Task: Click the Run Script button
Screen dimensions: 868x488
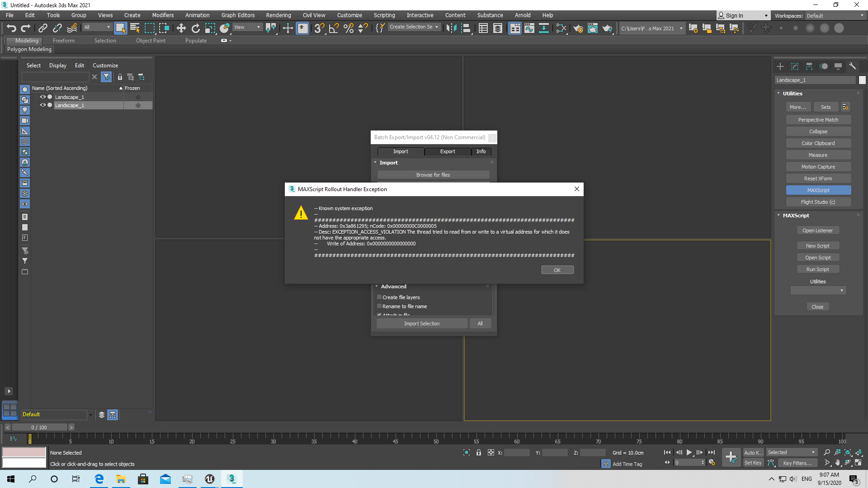Action: point(817,269)
